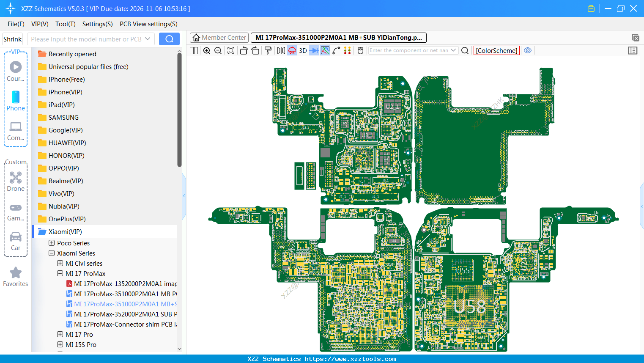This screenshot has height=363, width=644.
Task: Open the Member Center
Action: click(219, 38)
